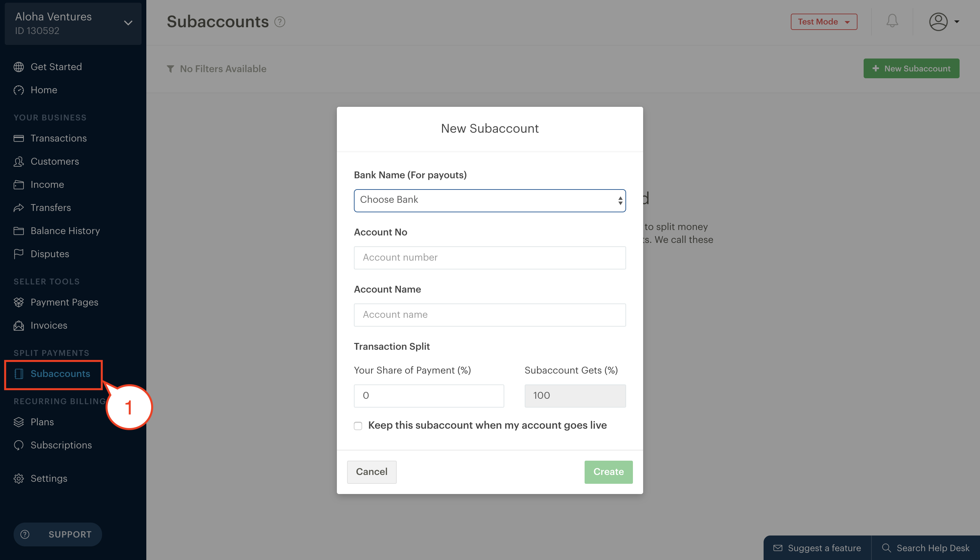Click the Balance History folder icon

(18, 231)
